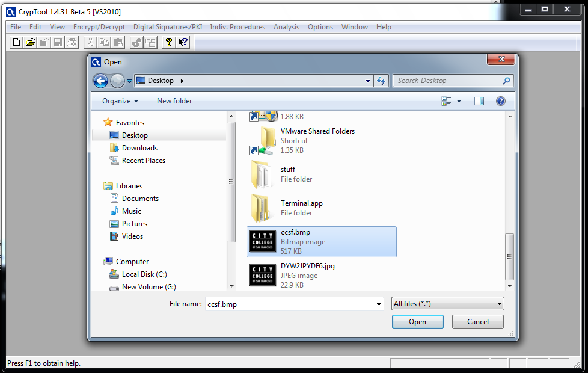Screen dimensions: 588x373
Task: Click the search magnifier icon
Action: tap(506, 80)
